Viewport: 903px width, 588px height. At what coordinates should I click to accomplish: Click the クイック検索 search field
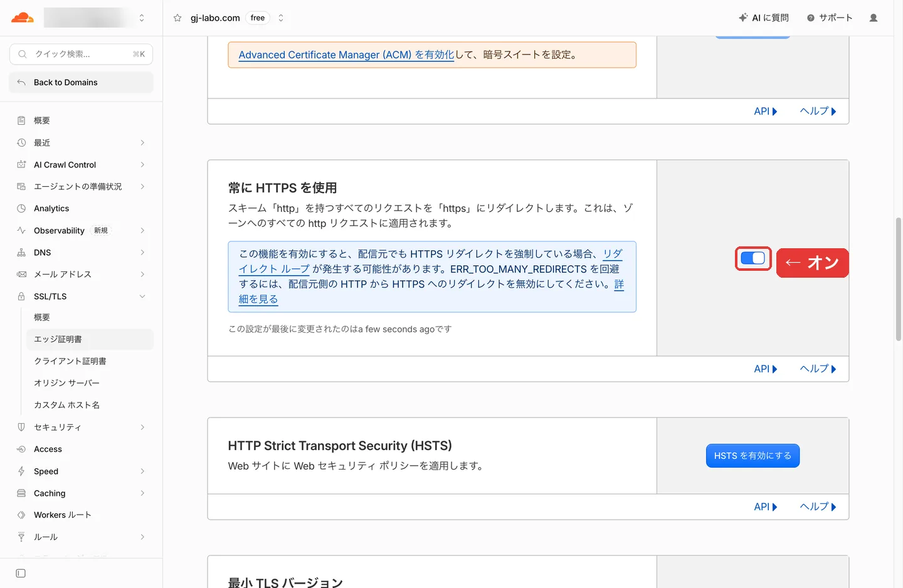pyautogui.click(x=81, y=54)
